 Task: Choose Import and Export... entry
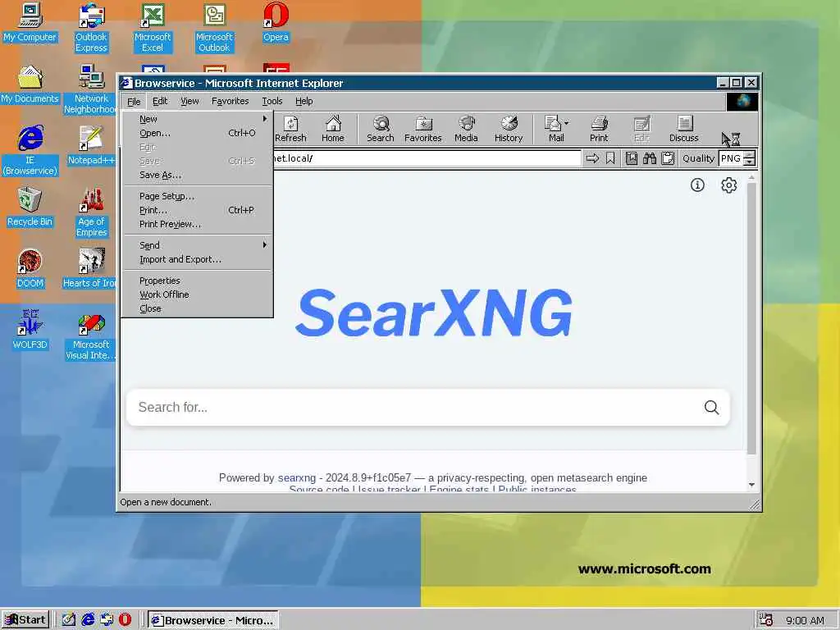coord(198,259)
